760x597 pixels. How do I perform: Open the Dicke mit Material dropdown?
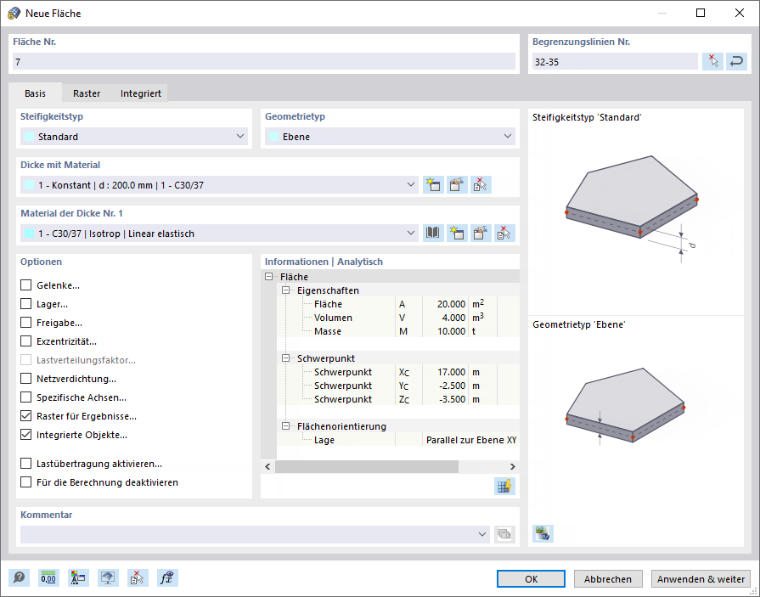pos(219,185)
